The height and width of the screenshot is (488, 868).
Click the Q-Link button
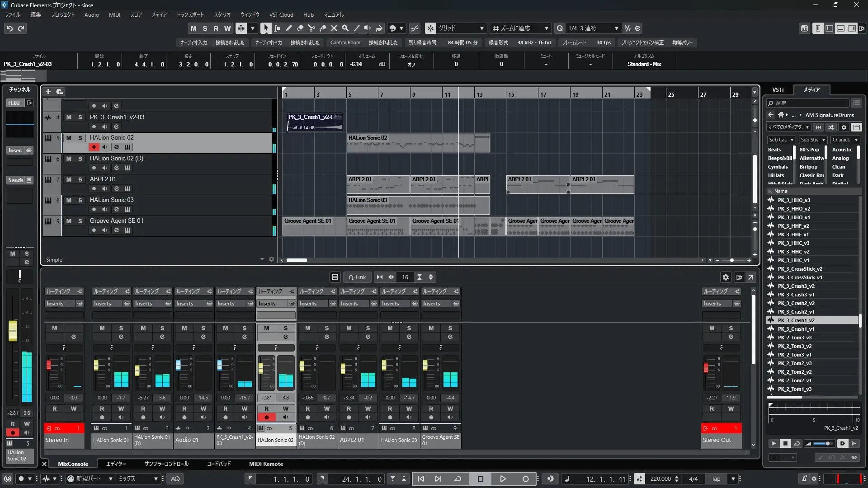point(357,277)
